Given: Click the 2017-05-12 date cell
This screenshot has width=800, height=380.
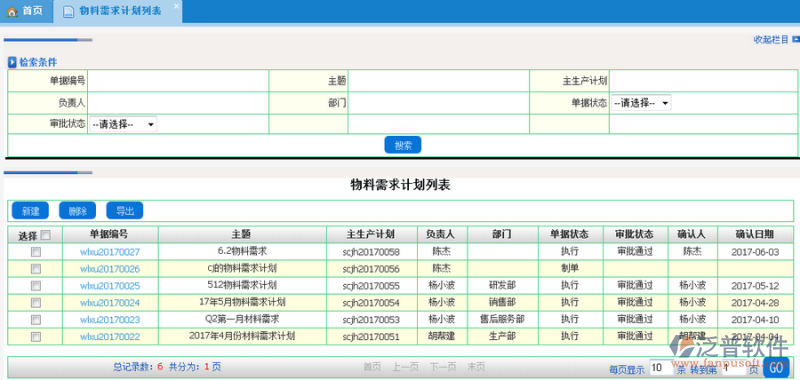Looking at the screenshot, I should click(755, 286).
